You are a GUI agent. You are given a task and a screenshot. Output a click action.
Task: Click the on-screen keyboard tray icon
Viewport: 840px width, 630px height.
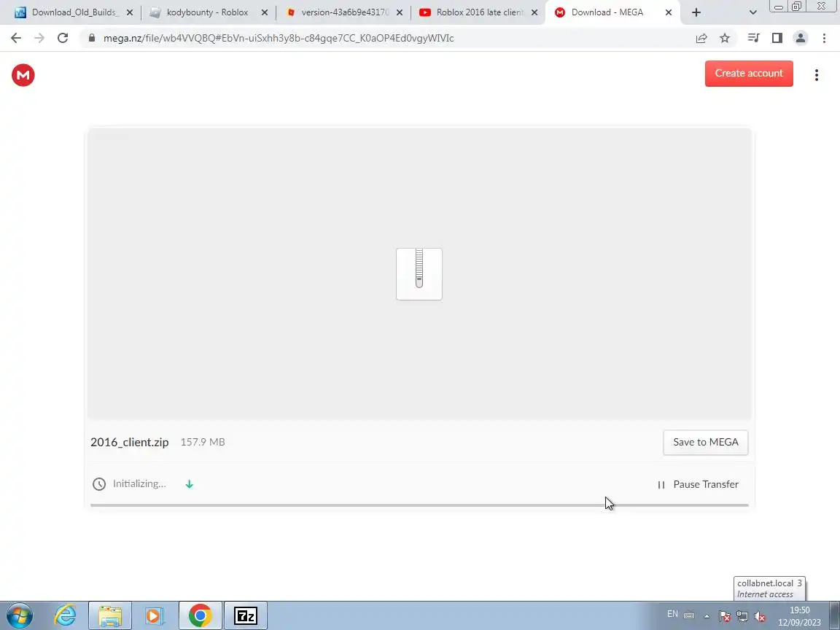click(x=689, y=615)
